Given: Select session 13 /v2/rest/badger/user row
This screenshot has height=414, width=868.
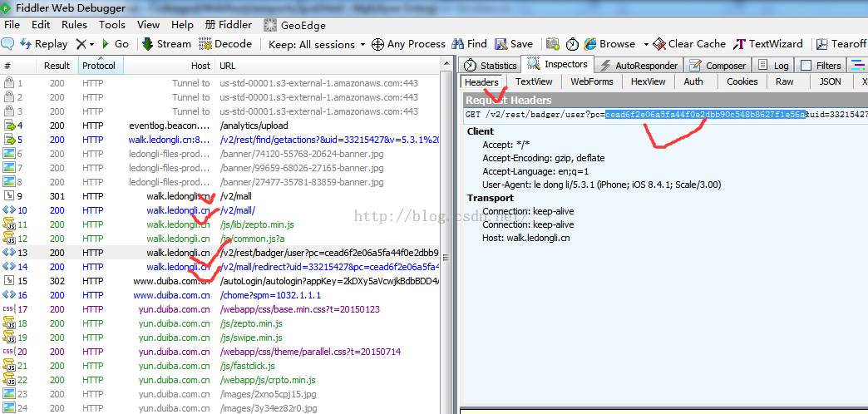Looking at the screenshot, I should coord(219,253).
